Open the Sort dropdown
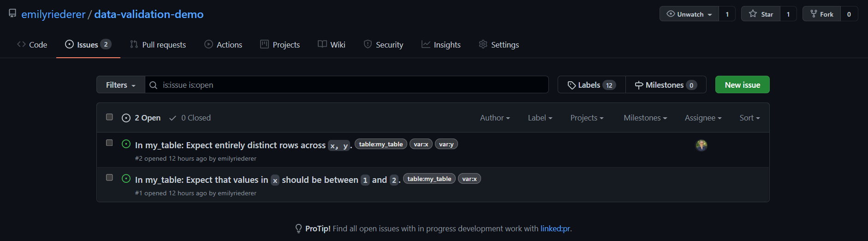Viewport: 868px width, 241px height. 749,118
